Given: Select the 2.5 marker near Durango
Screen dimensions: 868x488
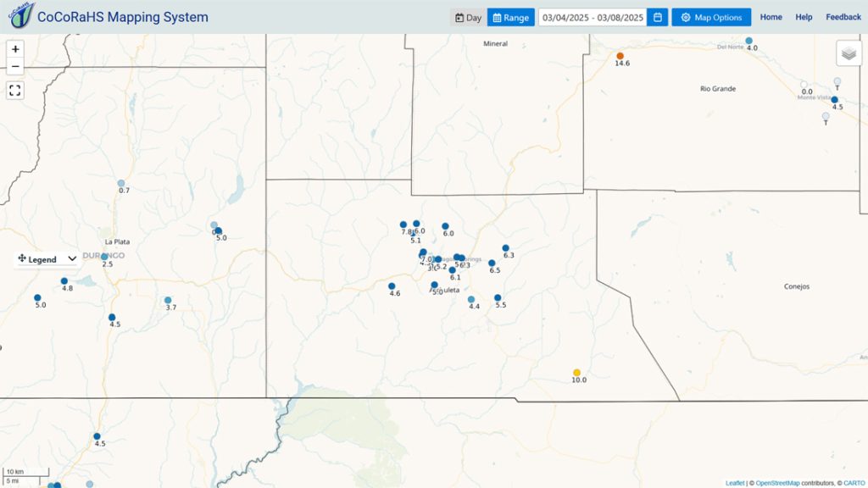Looking at the screenshot, I should click(x=104, y=257).
